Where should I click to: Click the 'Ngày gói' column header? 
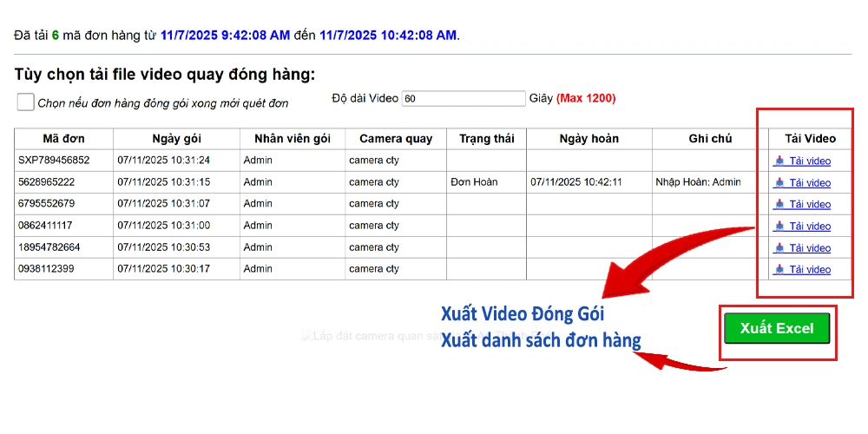click(176, 139)
